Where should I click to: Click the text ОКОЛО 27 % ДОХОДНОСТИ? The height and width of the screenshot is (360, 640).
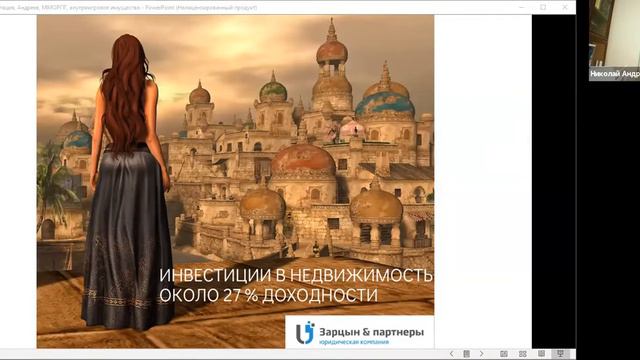click(269, 295)
